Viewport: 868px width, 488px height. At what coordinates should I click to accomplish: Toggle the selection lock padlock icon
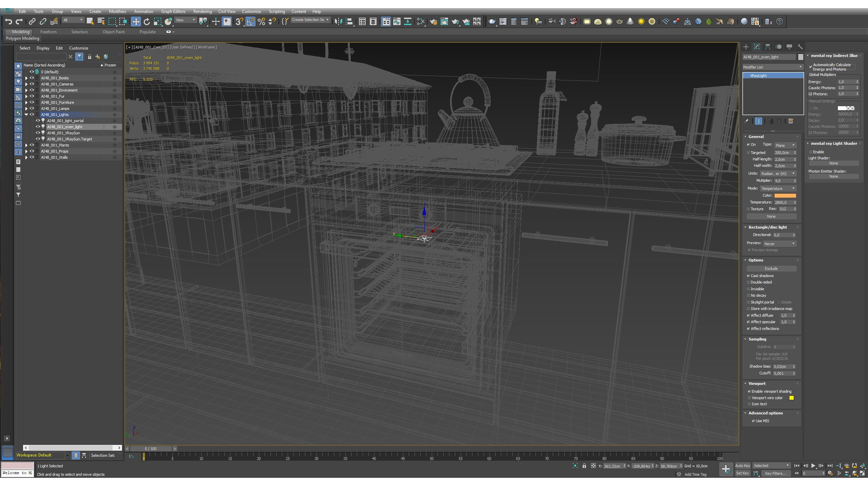[x=584, y=466]
